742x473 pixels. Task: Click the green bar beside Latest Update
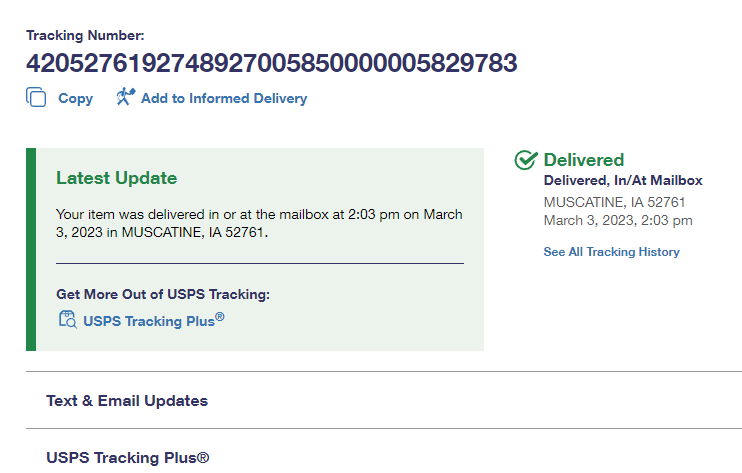click(31, 250)
